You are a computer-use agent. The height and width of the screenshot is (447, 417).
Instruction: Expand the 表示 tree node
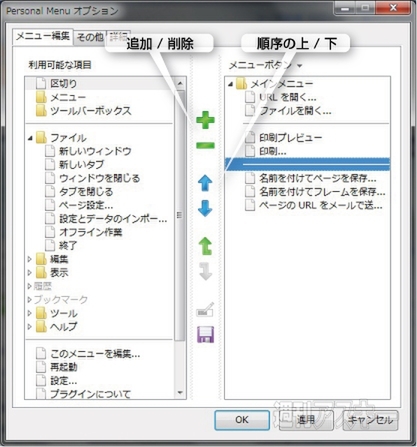point(30,273)
